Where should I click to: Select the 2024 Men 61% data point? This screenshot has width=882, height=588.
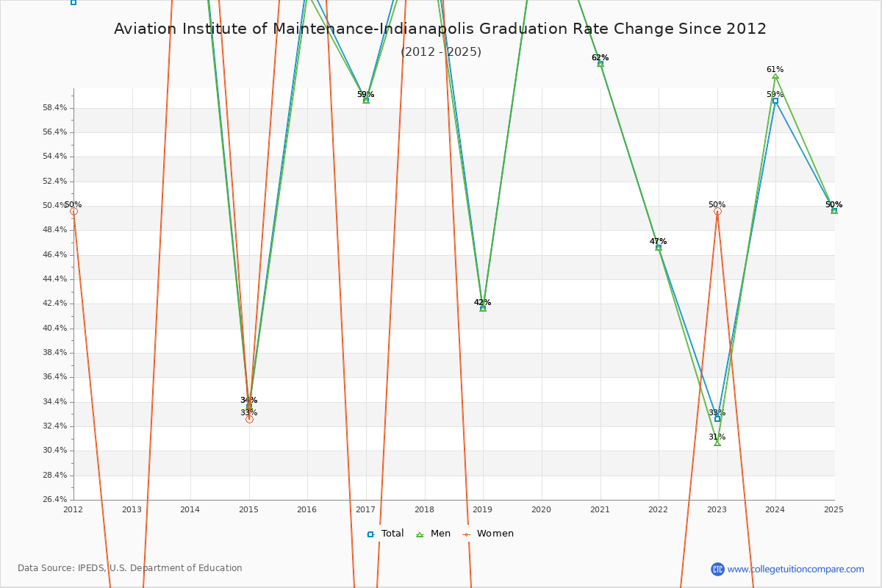point(775,76)
